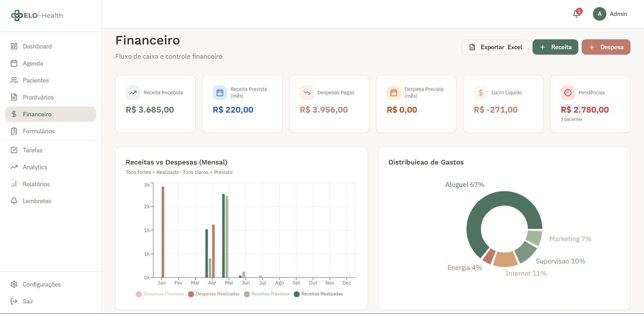
Task: Go to Analytics
Action: [x=51, y=167]
